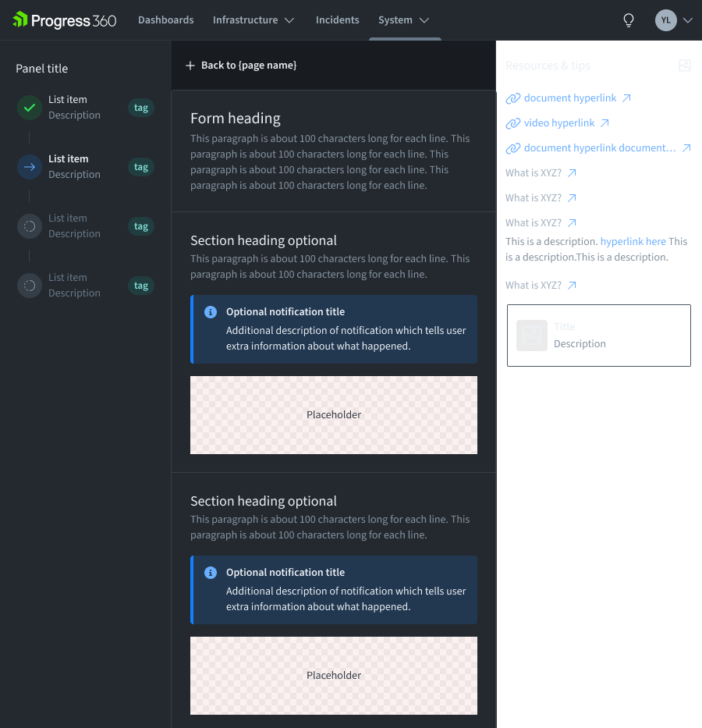Follow the inline 'hyperlink here' link

click(x=633, y=242)
